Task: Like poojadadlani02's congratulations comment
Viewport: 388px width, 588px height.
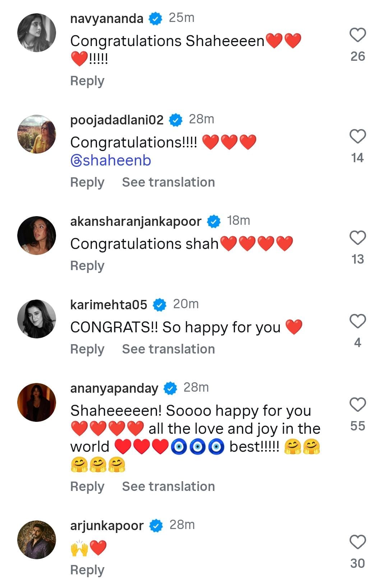Action: coord(357,137)
